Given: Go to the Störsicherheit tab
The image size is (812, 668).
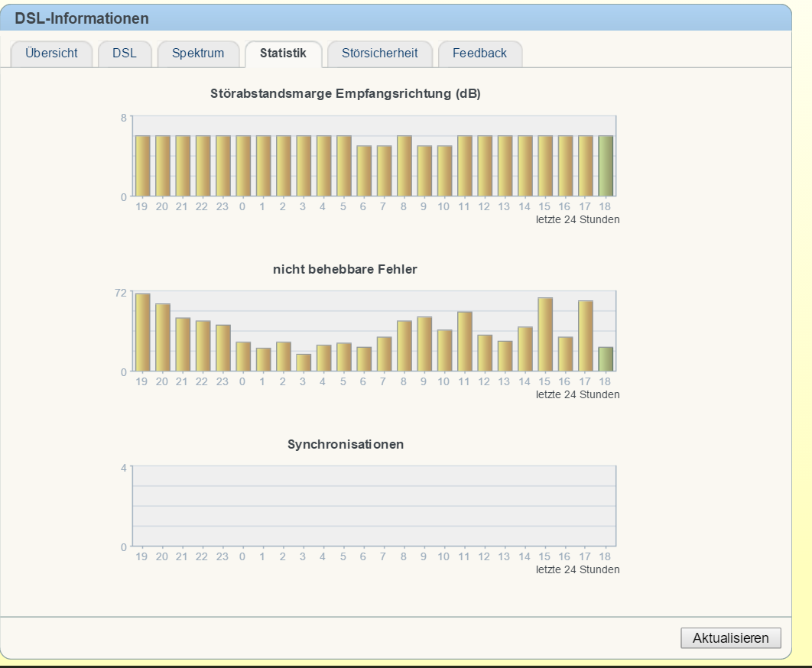Looking at the screenshot, I should [380, 54].
